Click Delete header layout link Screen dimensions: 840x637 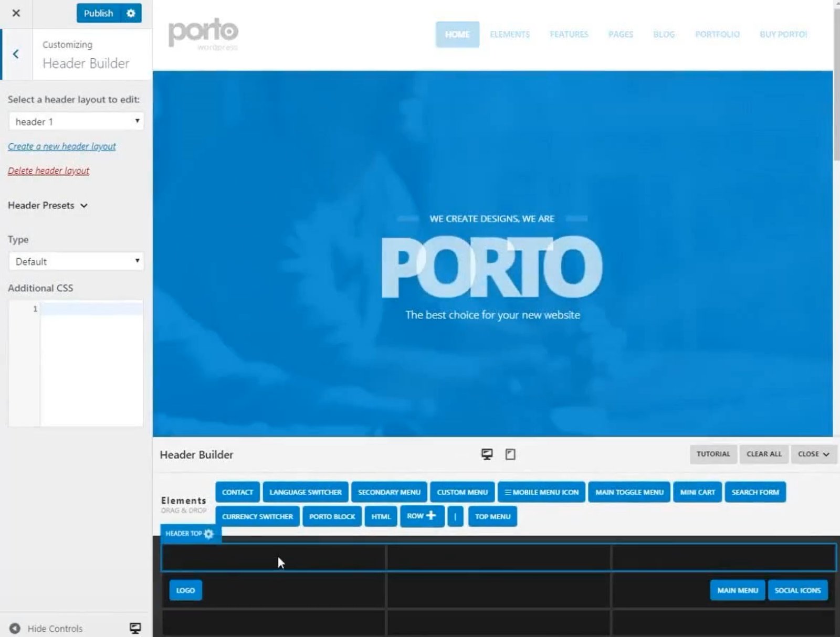pyautogui.click(x=48, y=171)
